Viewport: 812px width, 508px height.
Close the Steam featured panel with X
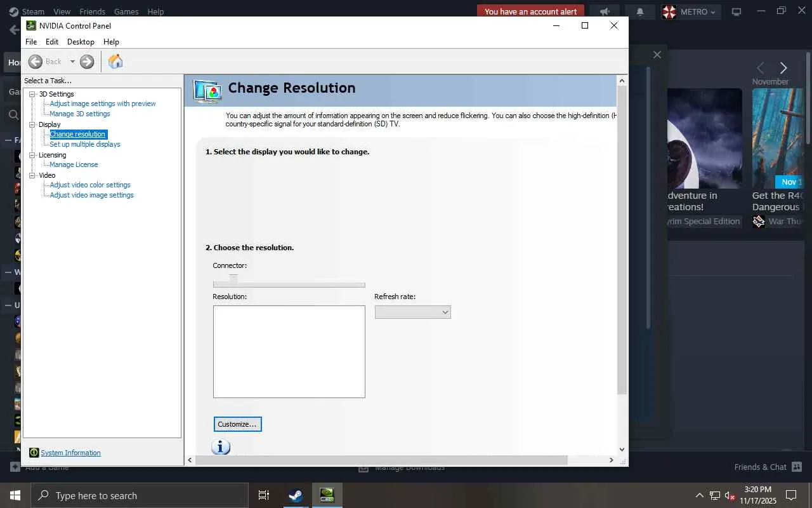point(657,55)
